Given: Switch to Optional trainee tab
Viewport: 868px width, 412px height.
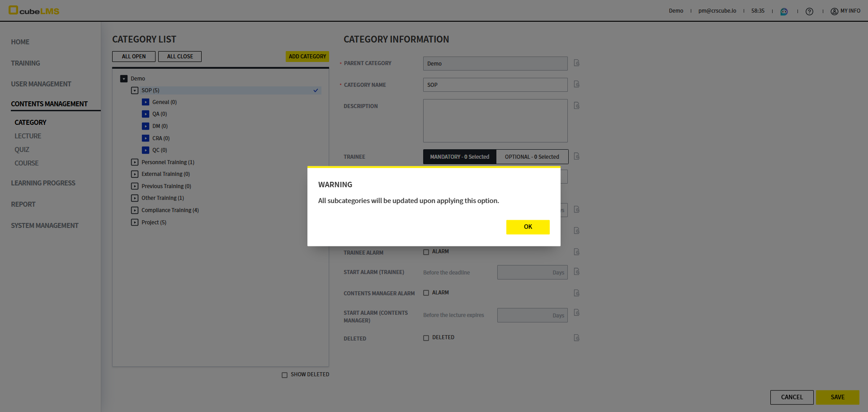Looking at the screenshot, I should point(532,157).
